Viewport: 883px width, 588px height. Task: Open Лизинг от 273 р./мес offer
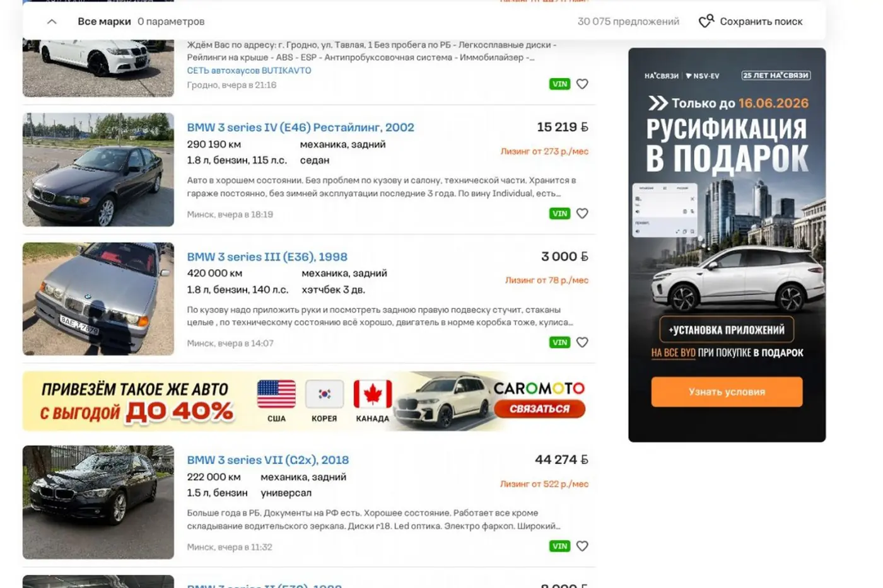tap(544, 151)
